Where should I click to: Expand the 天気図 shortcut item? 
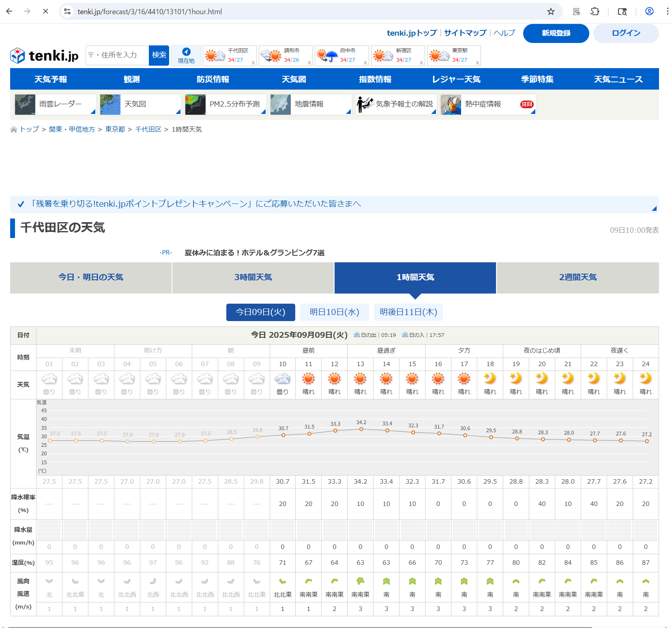point(178,111)
